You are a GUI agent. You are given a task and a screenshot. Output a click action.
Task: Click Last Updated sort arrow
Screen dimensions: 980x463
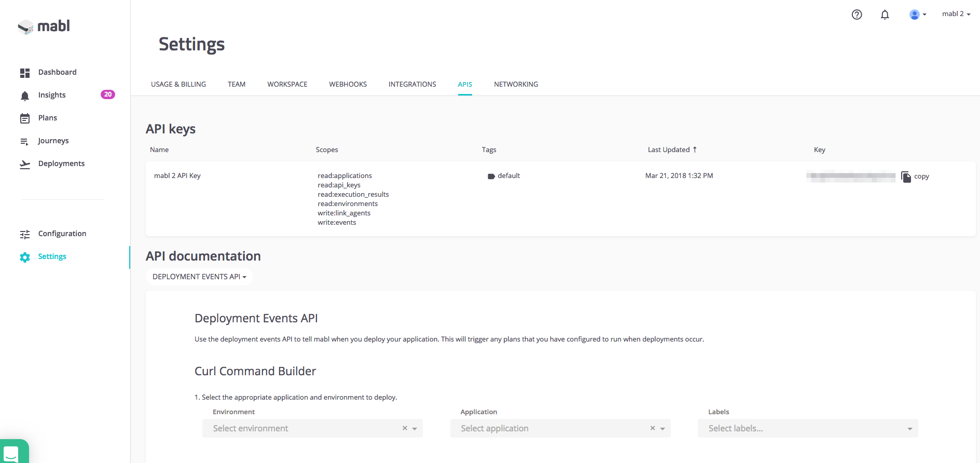pyautogui.click(x=695, y=149)
